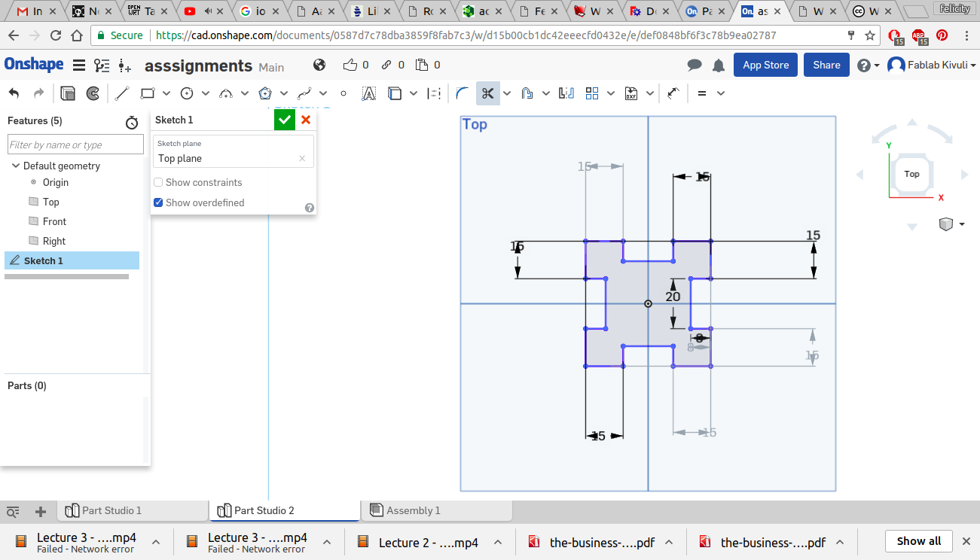Click the Show all downloads button

(x=919, y=541)
